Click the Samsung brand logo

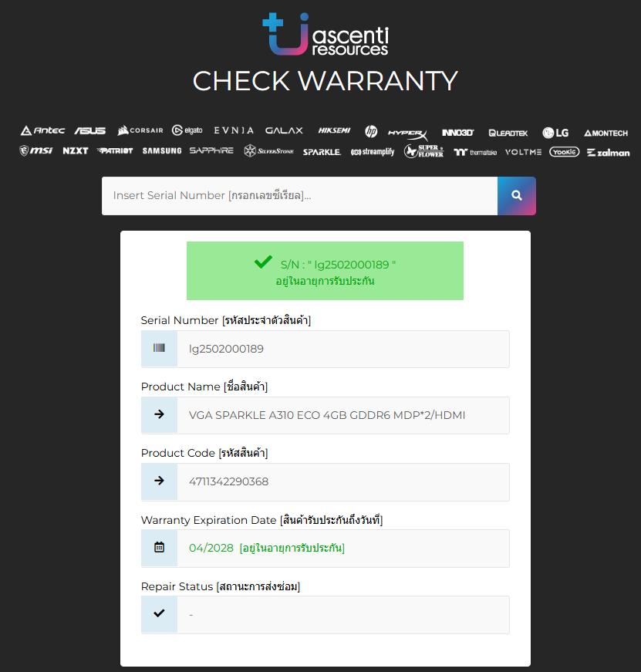click(162, 151)
